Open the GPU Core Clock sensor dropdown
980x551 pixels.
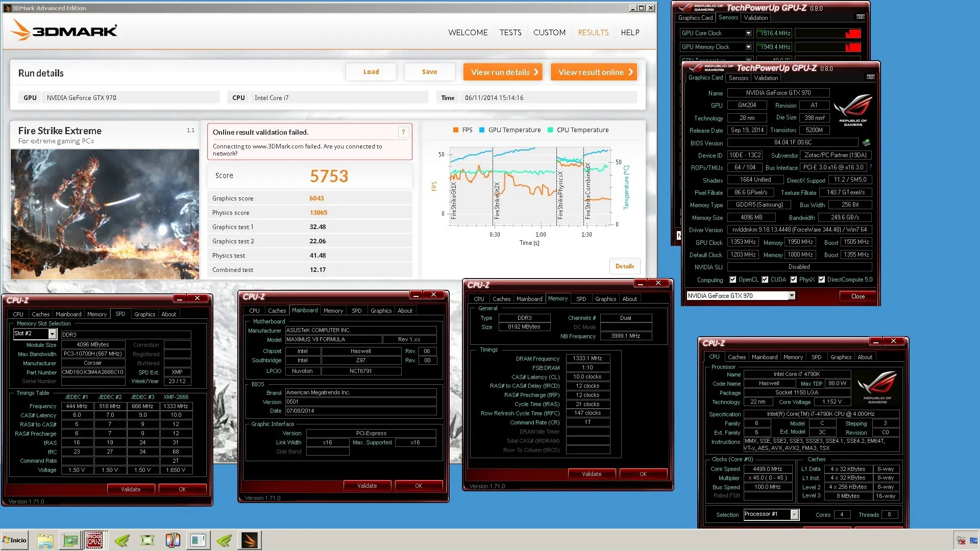pos(748,33)
